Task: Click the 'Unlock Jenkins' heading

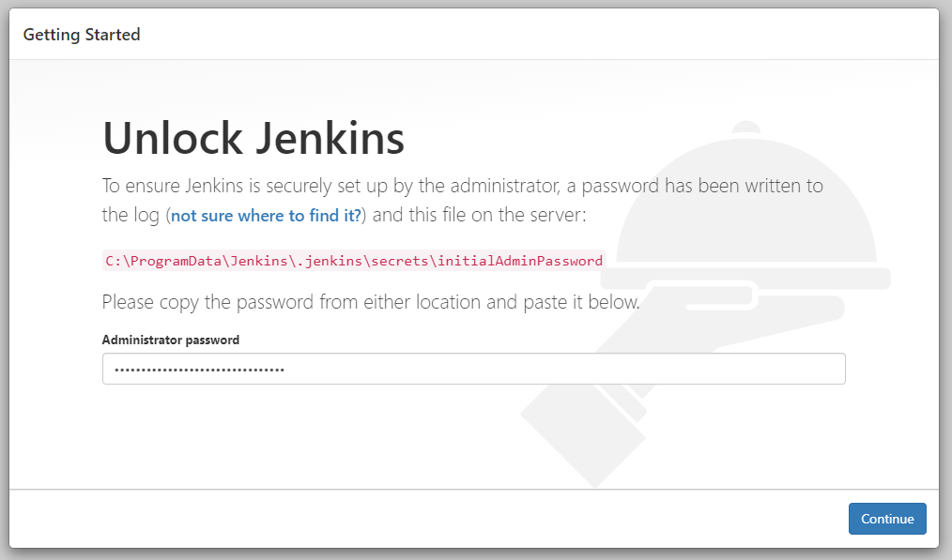Action: [x=253, y=138]
